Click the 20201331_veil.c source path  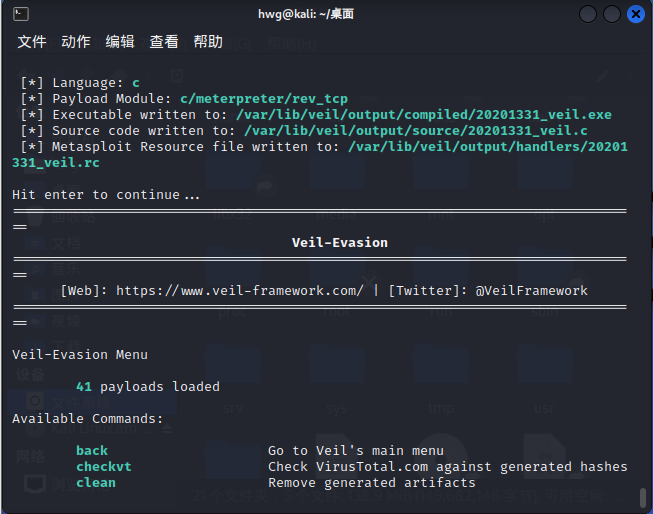(416, 131)
